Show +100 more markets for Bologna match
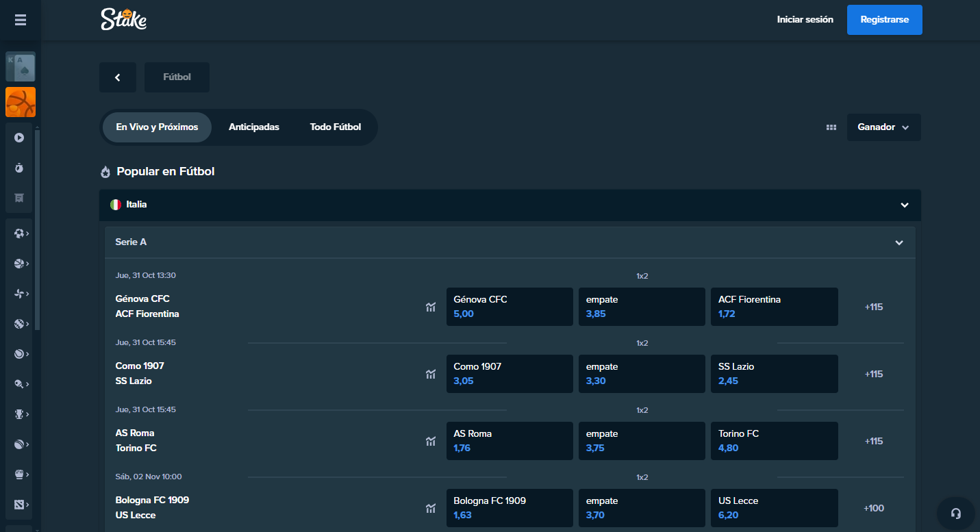980x532 pixels. (x=874, y=508)
